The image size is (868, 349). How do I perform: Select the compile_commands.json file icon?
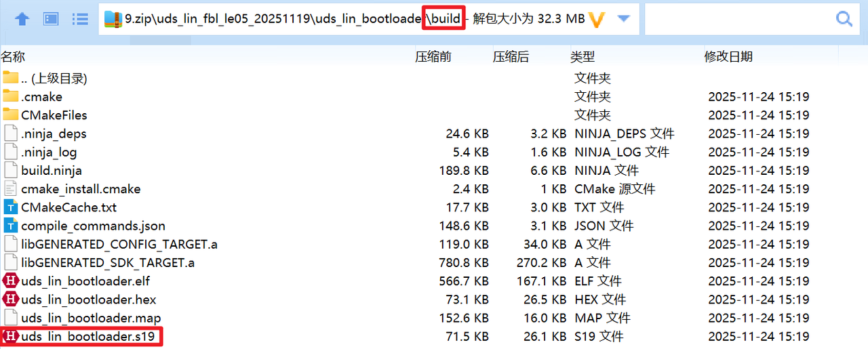pyautogui.click(x=10, y=226)
